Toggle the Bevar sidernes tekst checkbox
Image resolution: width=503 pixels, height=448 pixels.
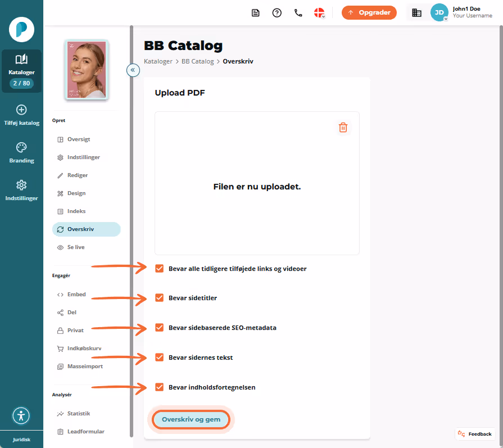tap(160, 358)
